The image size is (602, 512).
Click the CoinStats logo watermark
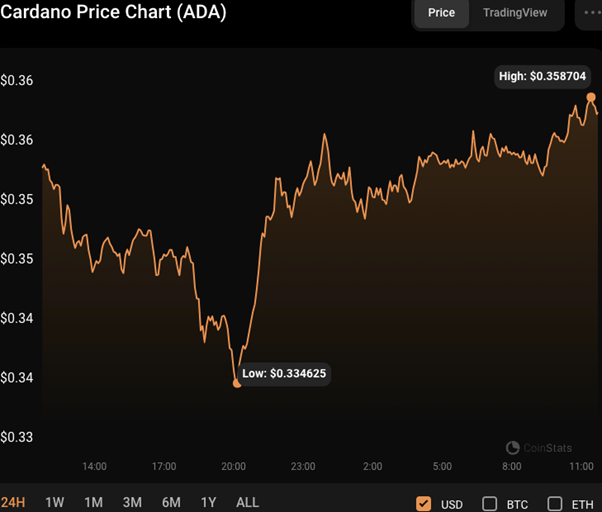(x=540, y=448)
